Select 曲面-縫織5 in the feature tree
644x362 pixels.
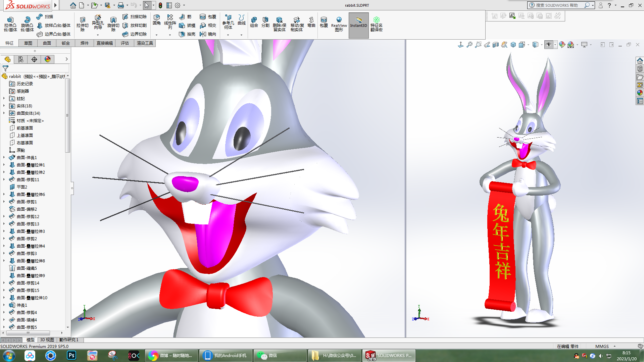[27, 268]
